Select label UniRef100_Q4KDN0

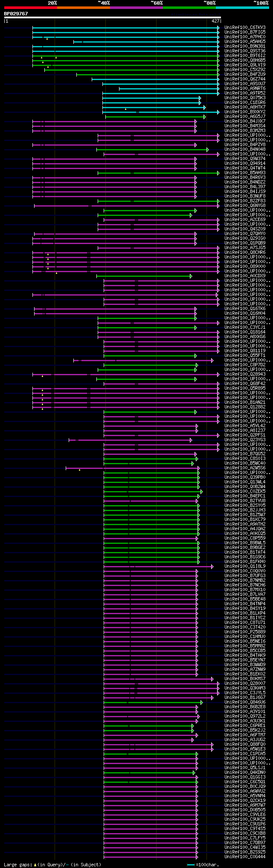pyautogui.click(x=245, y=773)
